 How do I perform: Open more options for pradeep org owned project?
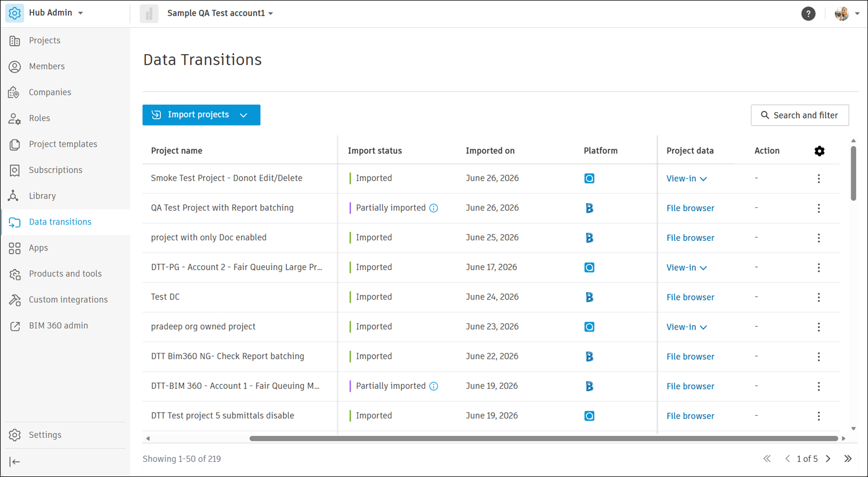click(819, 327)
